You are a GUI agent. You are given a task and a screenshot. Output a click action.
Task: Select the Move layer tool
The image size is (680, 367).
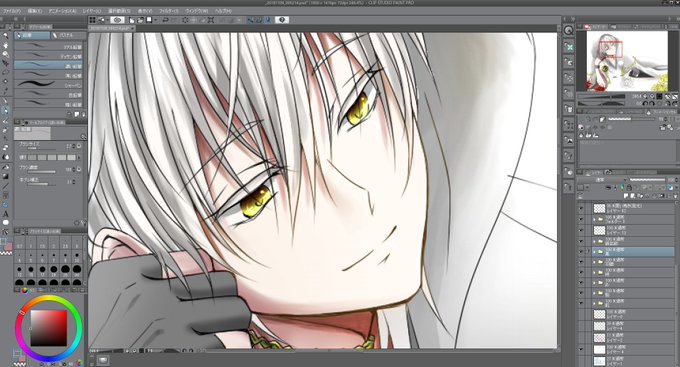[6, 63]
